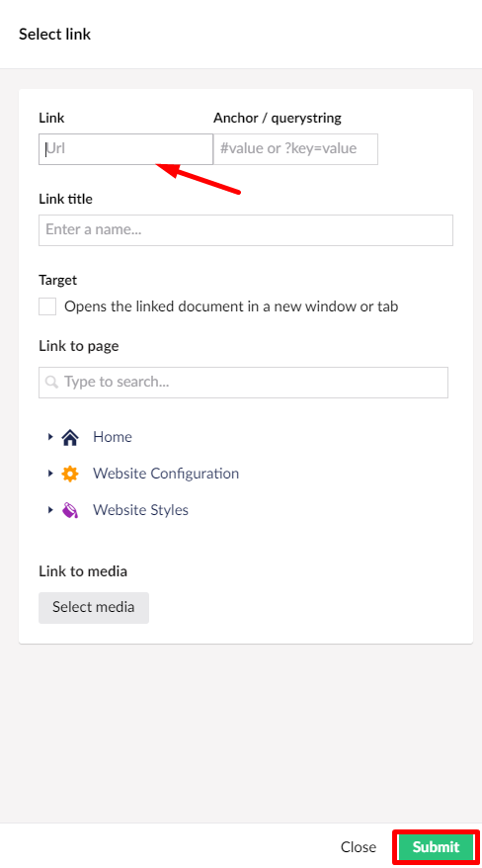The width and height of the screenshot is (482, 868).
Task: Click the magnifier icon in page search
Action: [x=51, y=382]
